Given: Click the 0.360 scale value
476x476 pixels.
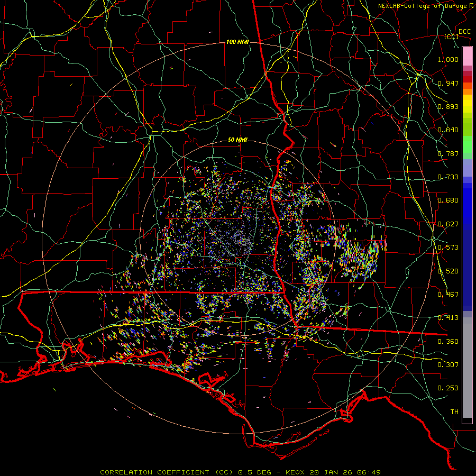Looking at the screenshot, I should (x=448, y=342).
